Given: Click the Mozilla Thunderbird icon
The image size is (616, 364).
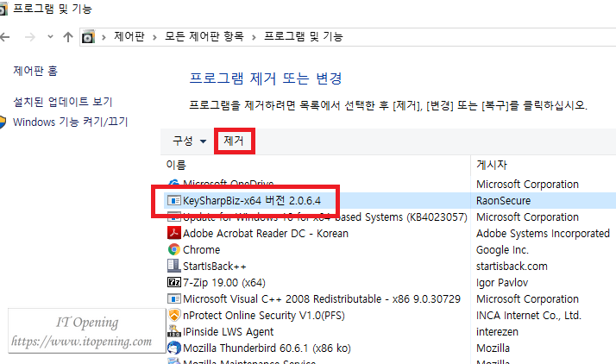Looking at the screenshot, I should pos(174,348).
